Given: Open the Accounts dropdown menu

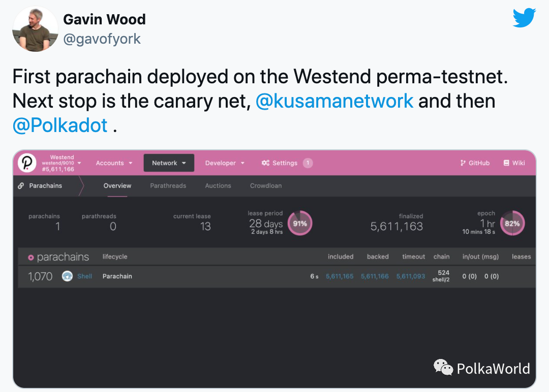Looking at the screenshot, I should 114,163.
